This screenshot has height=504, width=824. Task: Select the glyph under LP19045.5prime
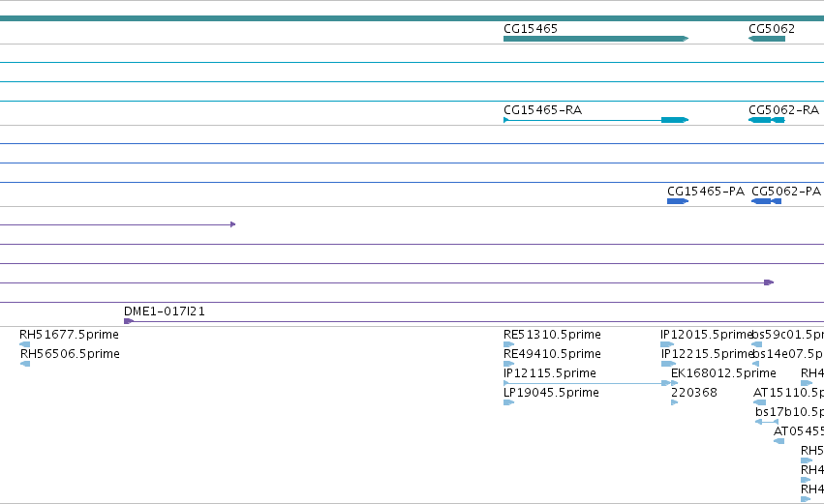tap(508, 402)
